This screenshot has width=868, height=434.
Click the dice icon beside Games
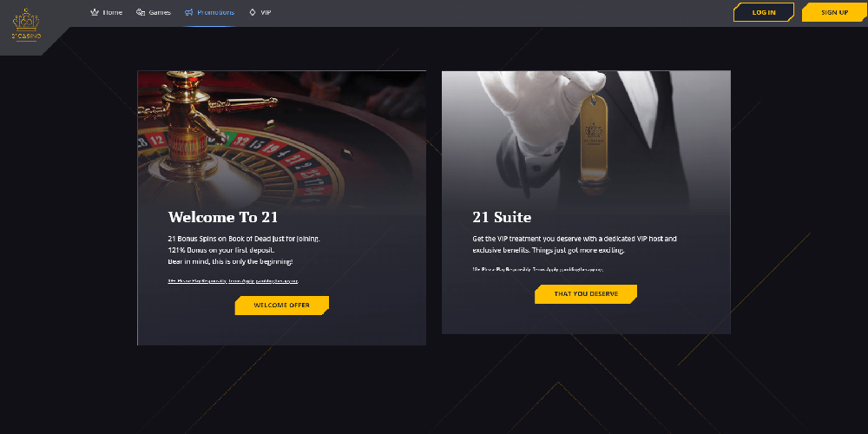click(141, 12)
